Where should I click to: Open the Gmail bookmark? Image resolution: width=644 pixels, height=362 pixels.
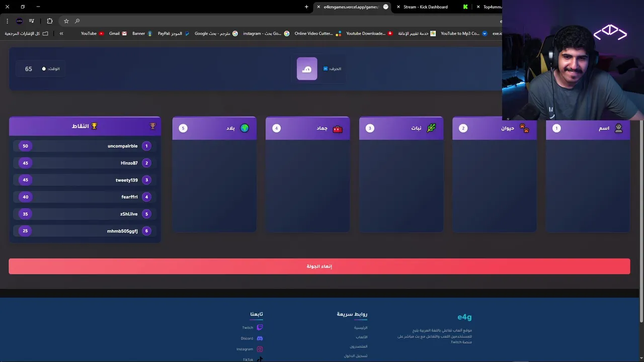[118, 34]
